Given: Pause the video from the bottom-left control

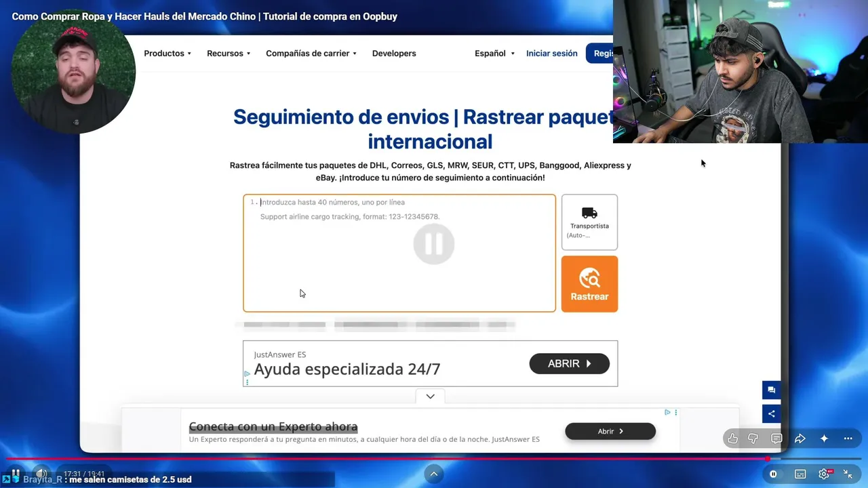Looking at the screenshot, I should click(x=15, y=474).
